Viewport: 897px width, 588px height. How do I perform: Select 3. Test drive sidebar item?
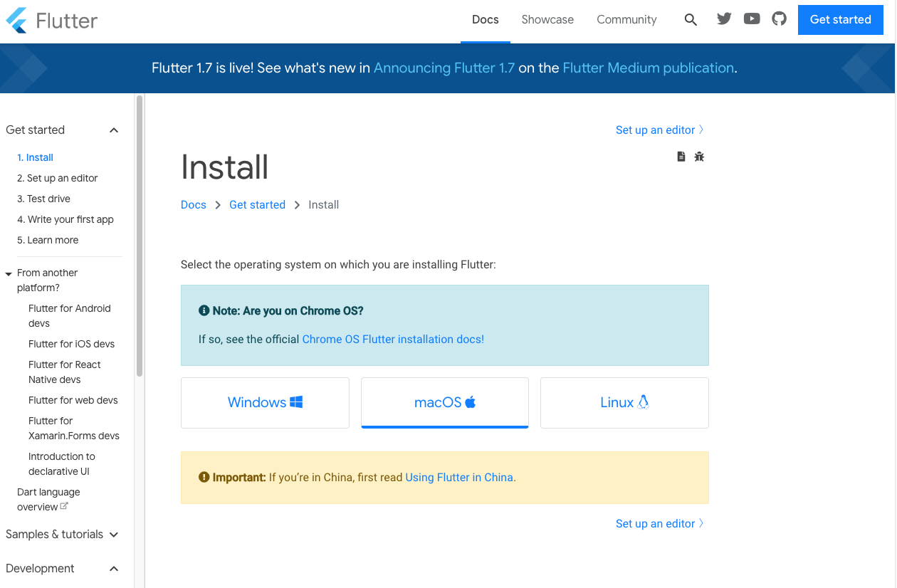click(44, 199)
